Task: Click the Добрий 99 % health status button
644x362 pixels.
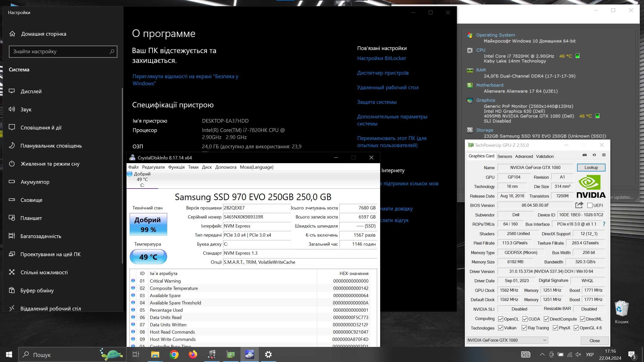Action: [148, 224]
